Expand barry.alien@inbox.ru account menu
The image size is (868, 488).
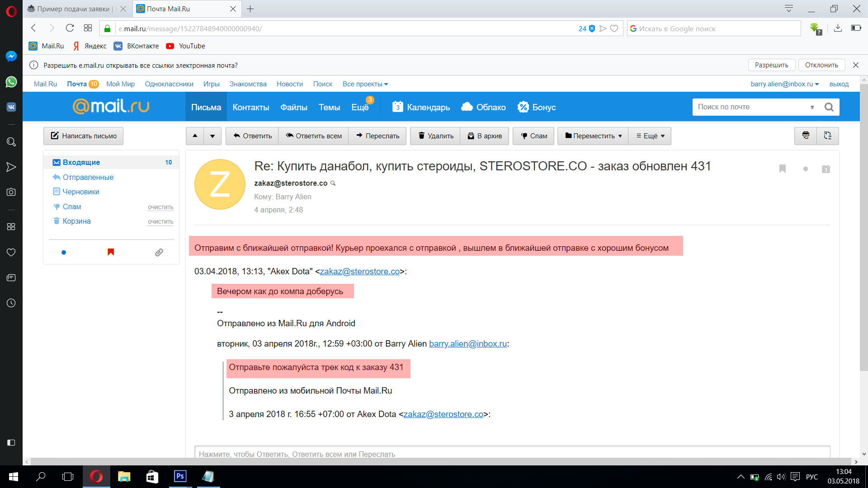tap(784, 84)
